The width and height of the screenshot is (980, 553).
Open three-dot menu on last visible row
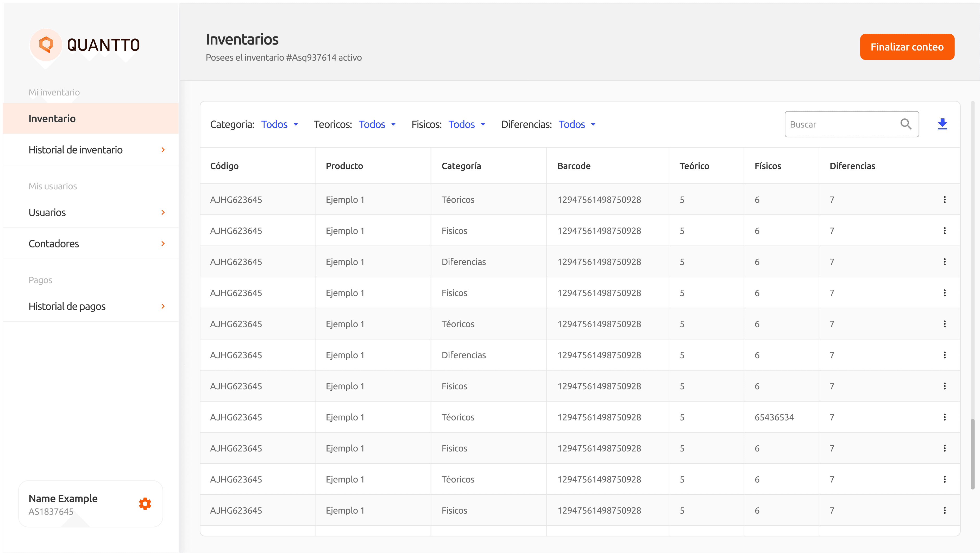(x=944, y=510)
